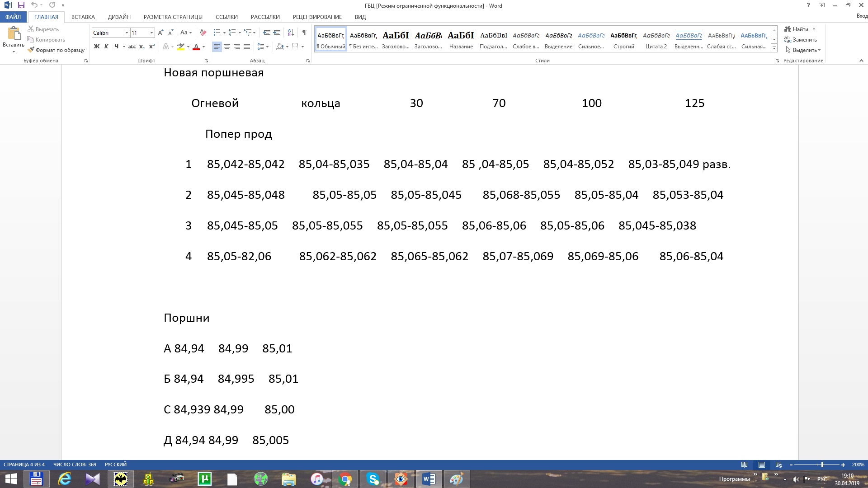
Task: Open the РЕЦЕНЗИРОВАНИЕ ribbon tab
Action: point(317,17)
